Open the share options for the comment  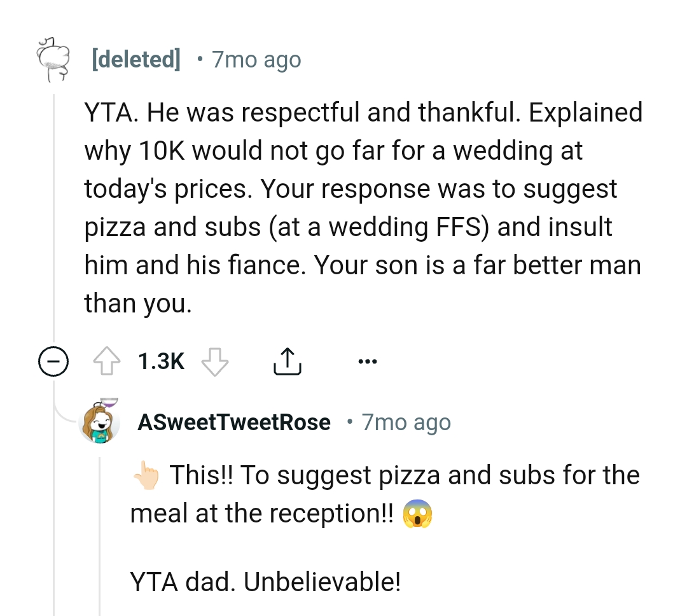(287, 360)
